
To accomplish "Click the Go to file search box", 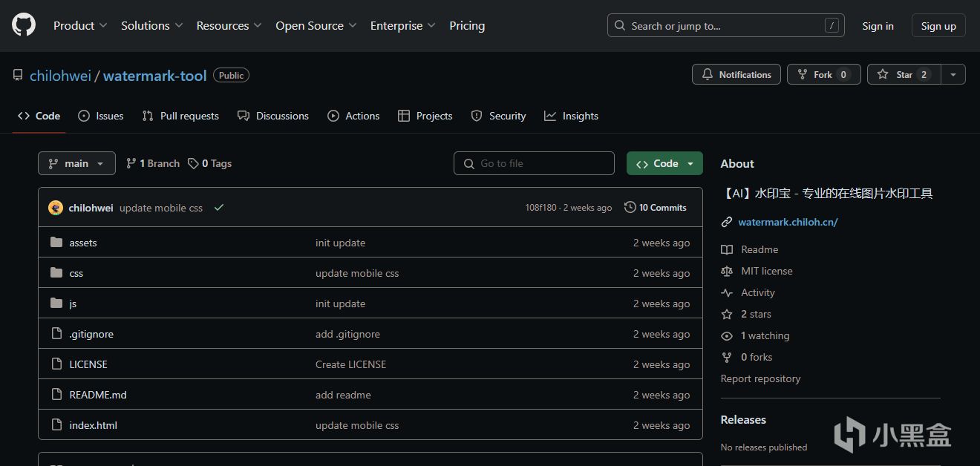I will pyautogui.click(x=534, y=163).
